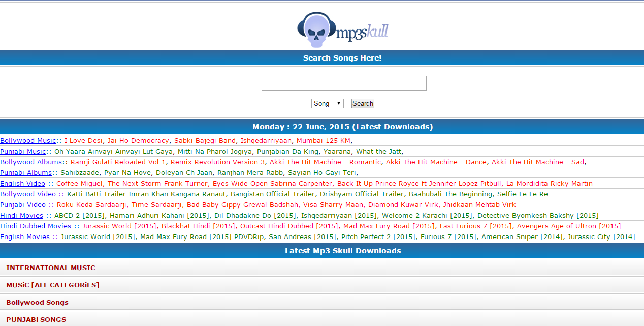Click the mp3skull skull logo
The width and height of the screenshot is (644, 326).
coord(343,29)
